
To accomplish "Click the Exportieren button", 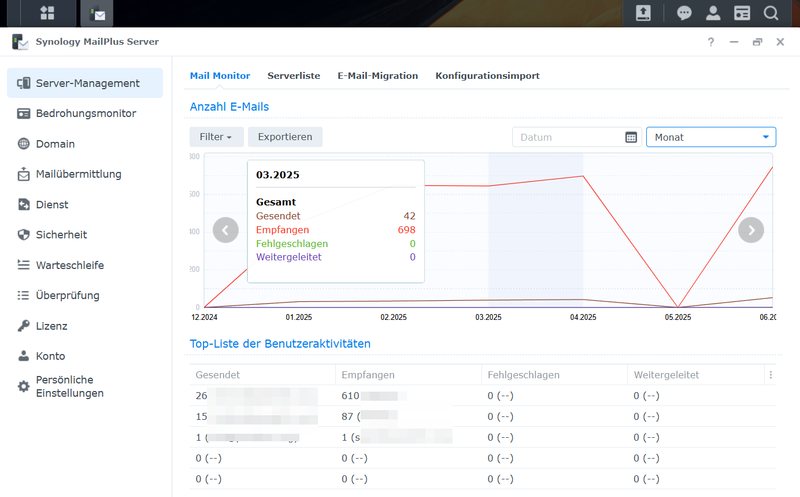I will tap(285, 137).
